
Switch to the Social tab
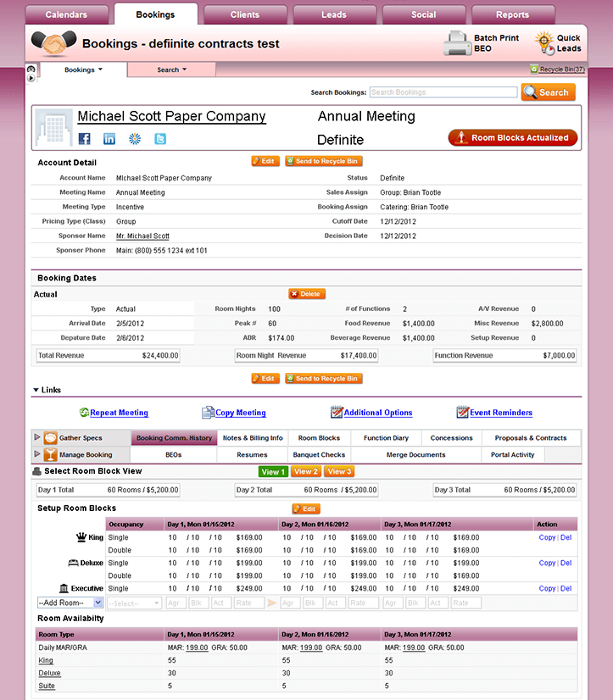[424, 14]
